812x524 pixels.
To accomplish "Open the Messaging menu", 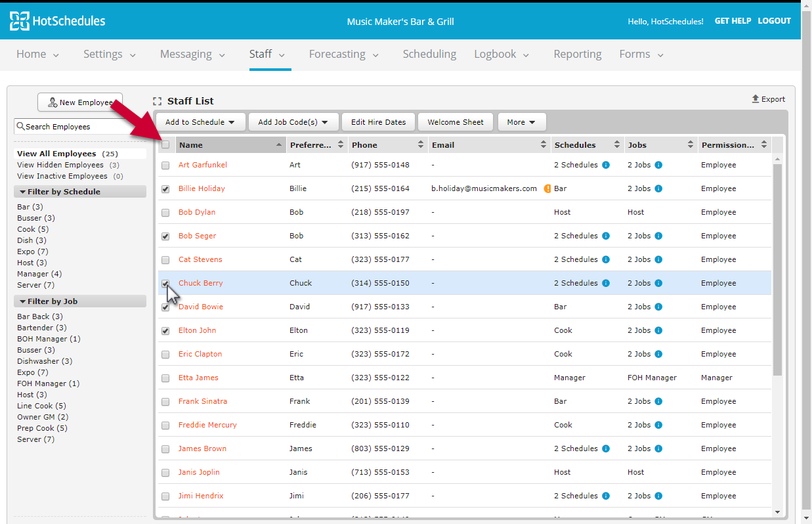I will click(192, 55).
